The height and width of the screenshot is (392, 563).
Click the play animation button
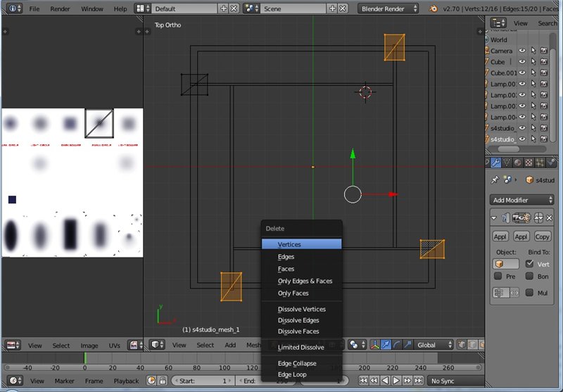point(397,381)
